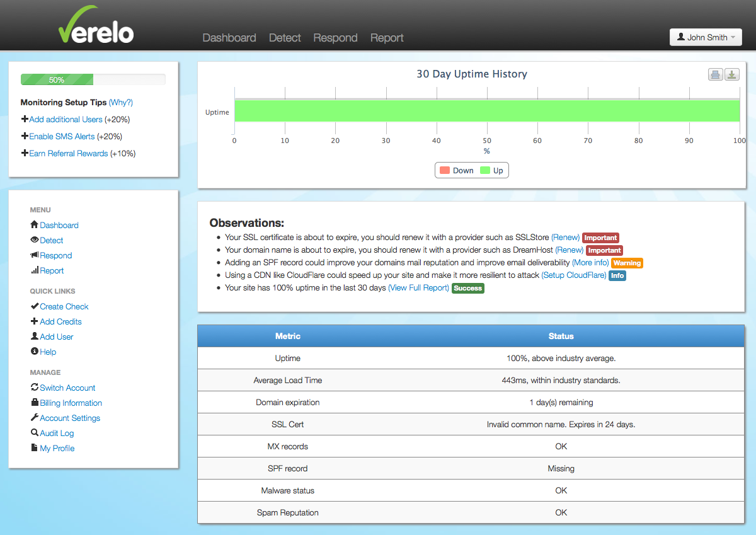Click Renew link for domain name

(x=569, y=250)
